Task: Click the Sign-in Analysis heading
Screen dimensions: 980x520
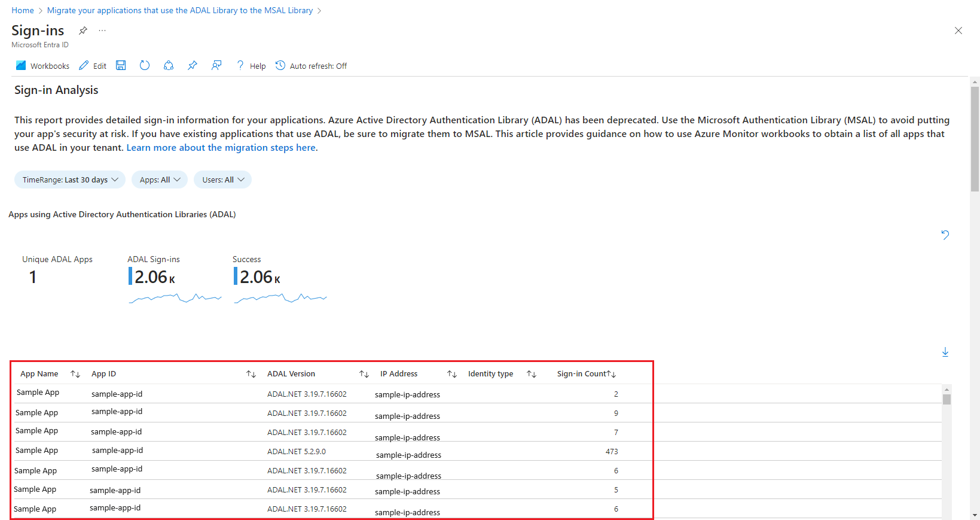Action: tap(56, 90)
